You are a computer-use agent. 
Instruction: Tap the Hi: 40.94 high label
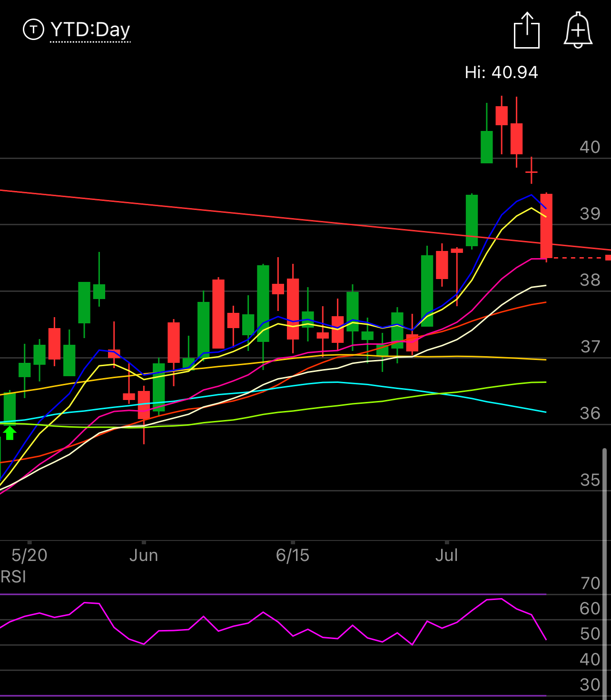pos(502,72)
